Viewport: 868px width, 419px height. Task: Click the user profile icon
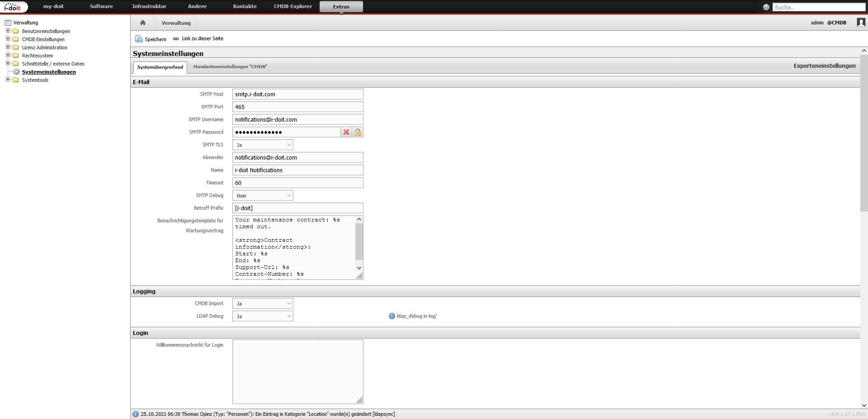tap(861, 22)
